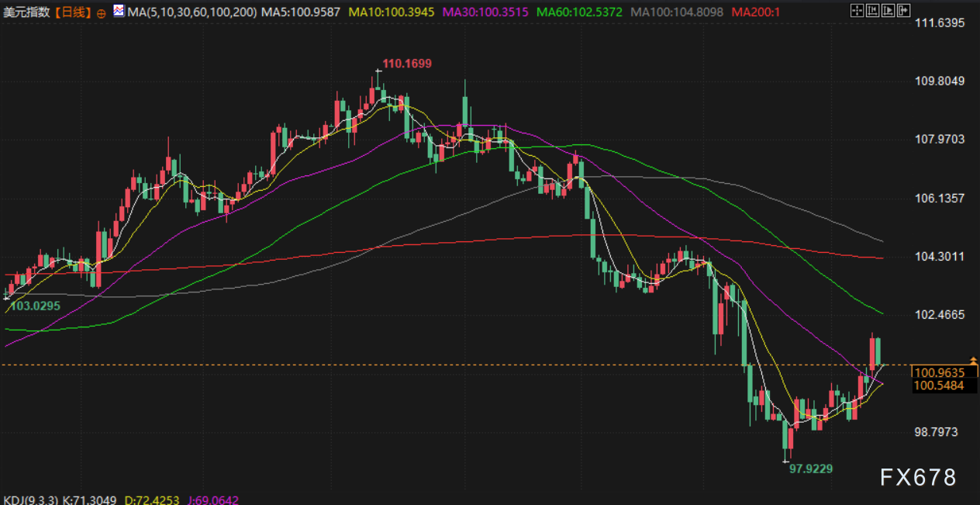Click the red MA200 label
The height and width of the screenshot is (505, 980).
760,12
